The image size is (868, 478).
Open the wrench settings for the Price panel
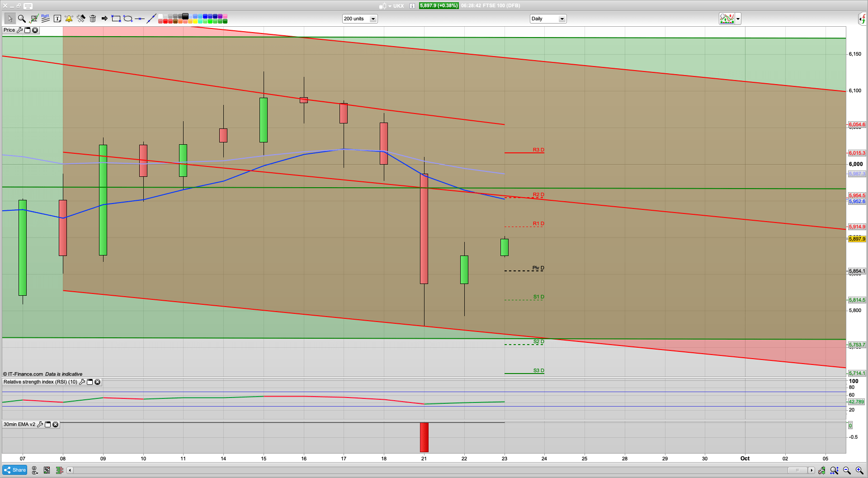tap(20, 30)
